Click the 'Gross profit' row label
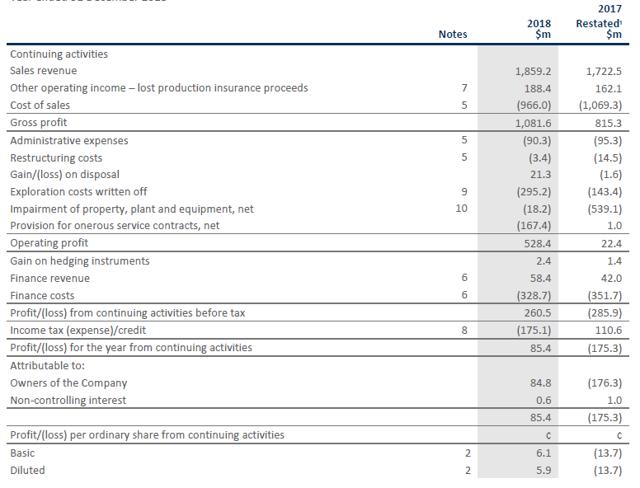This screenshot has height=488, width=640. coord(38,122)
